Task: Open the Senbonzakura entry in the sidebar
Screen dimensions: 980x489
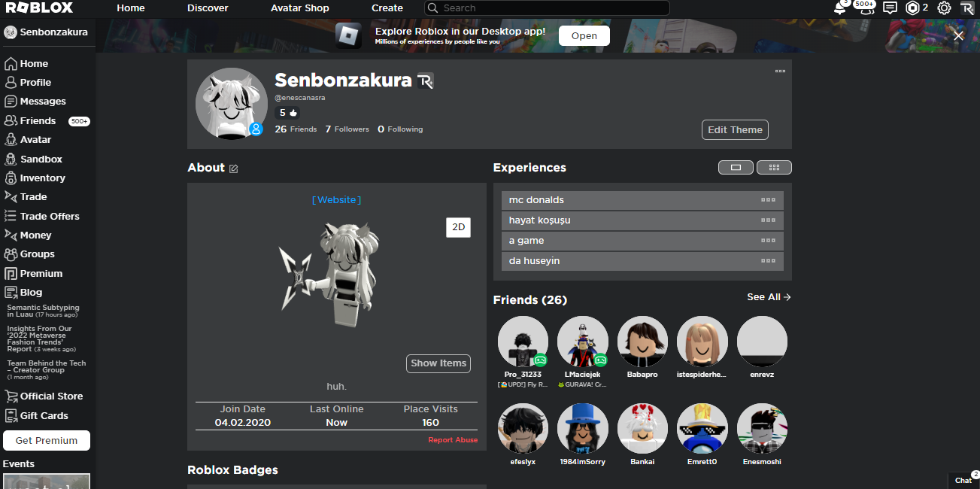Action: [x=47, y=32]
